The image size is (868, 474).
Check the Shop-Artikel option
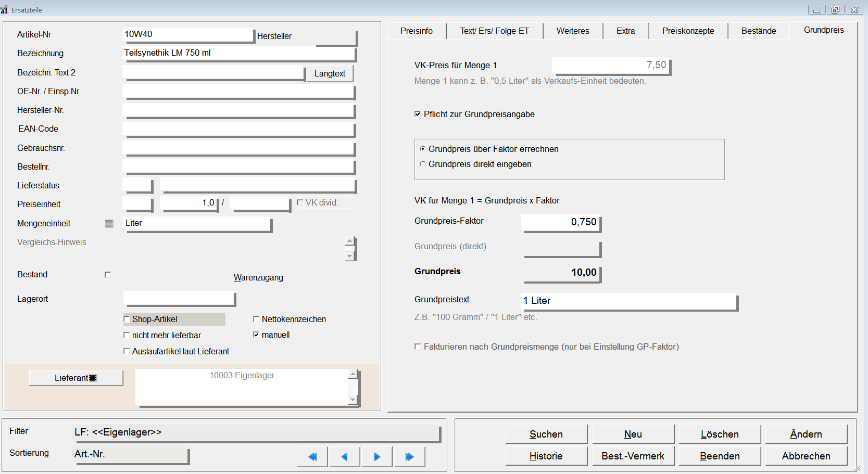click(x=127, y=319)
